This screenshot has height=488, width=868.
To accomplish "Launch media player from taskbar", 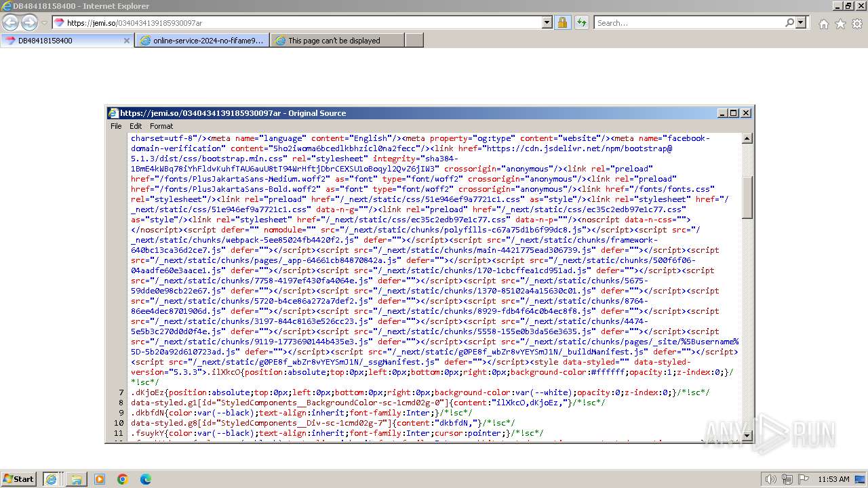I will (100, 479).
